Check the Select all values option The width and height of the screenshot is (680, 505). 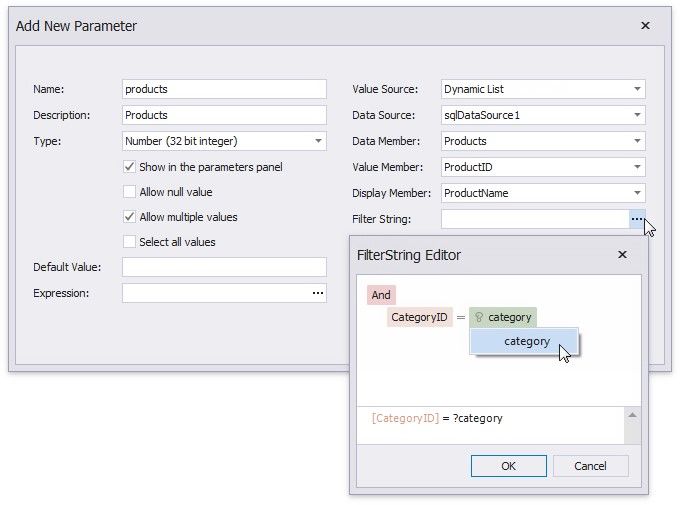pos(129,242)
